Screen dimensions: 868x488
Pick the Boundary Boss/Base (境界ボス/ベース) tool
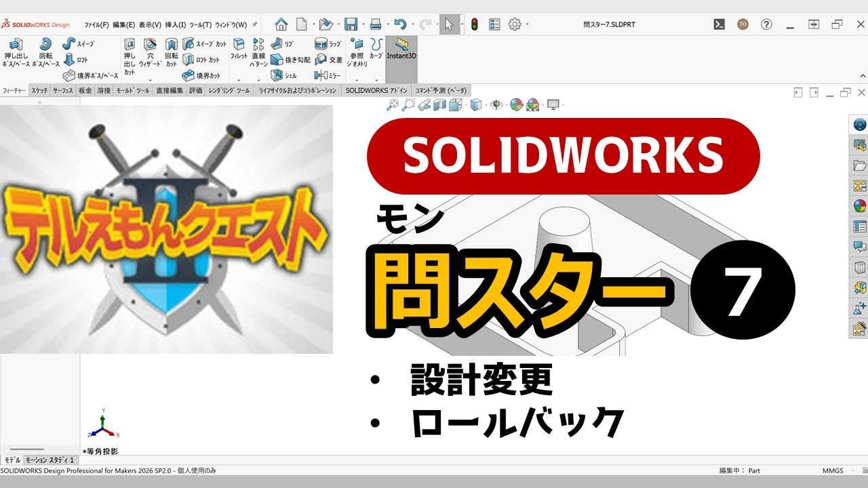tap(91, 76)
